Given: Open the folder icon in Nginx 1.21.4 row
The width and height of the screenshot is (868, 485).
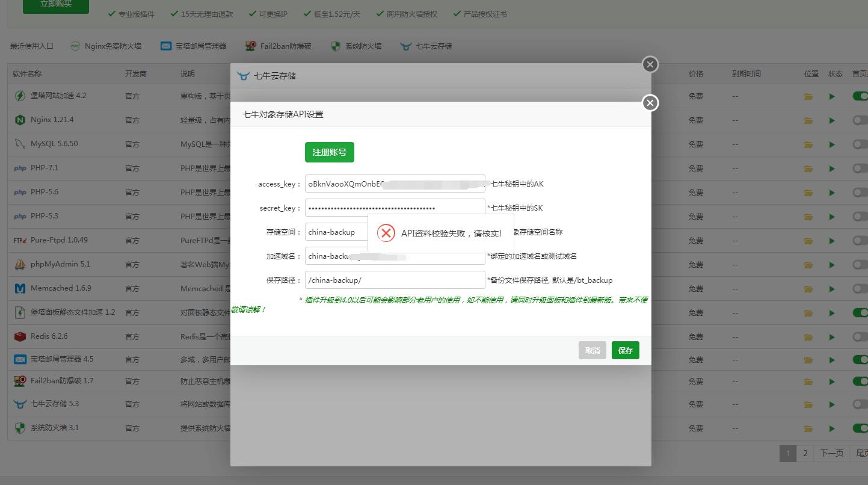Looking at the screenshot, I should click(808, 120).
